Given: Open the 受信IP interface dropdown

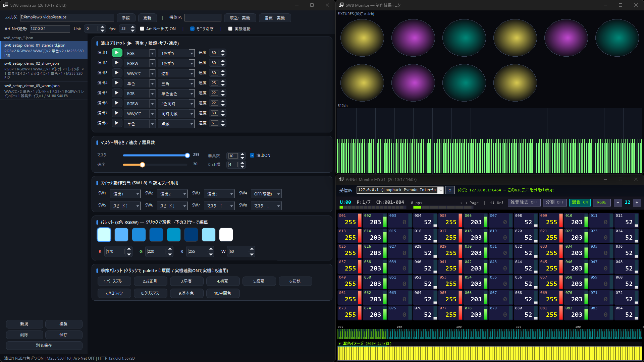Looking at the screenshot, I should pyautogui.click(x=400, y=190).
